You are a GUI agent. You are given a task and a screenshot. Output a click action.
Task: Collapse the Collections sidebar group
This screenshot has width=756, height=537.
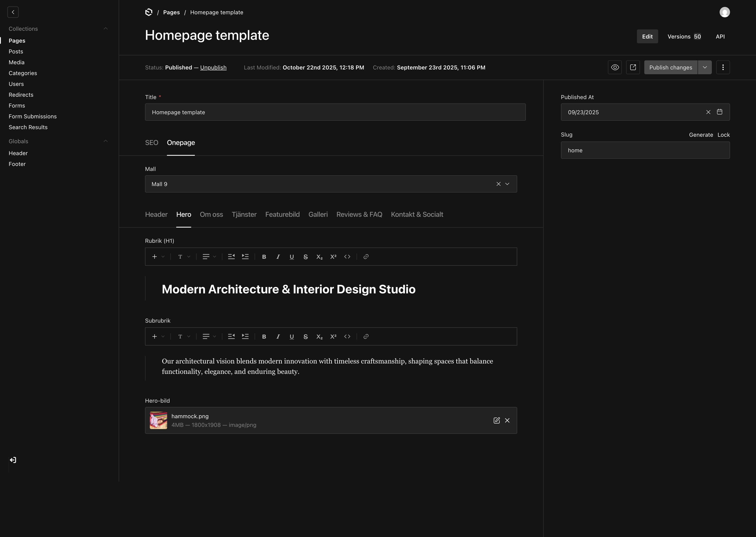(106, 29)
